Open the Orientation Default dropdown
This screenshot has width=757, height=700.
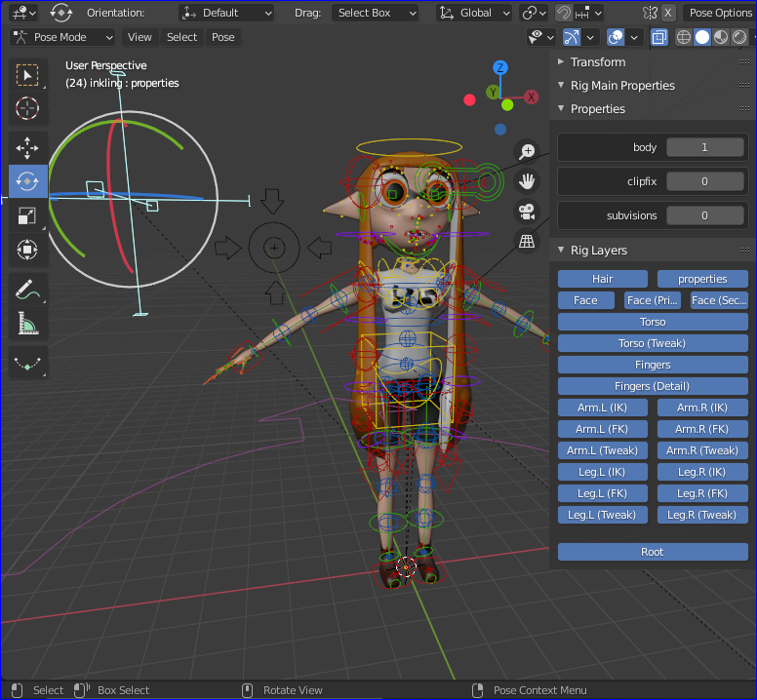[x=227, y=13]
